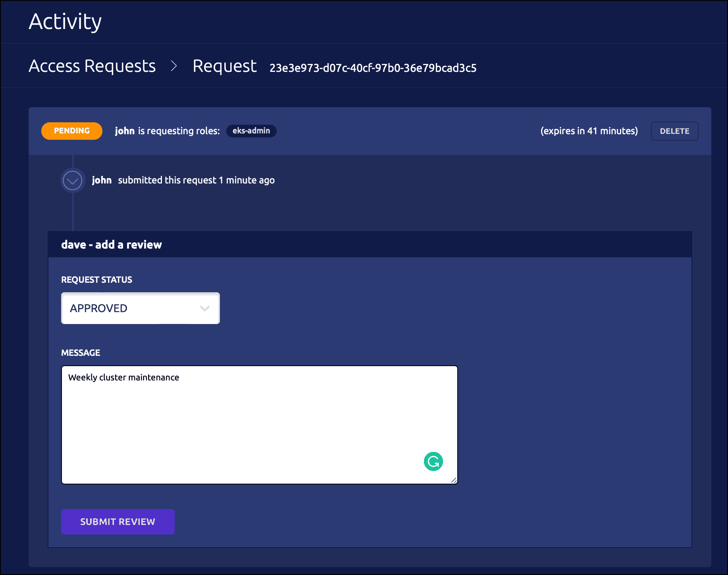Go back to Access Requests
Viewport: 728px width, 575px height.
(x=92, y=66)
